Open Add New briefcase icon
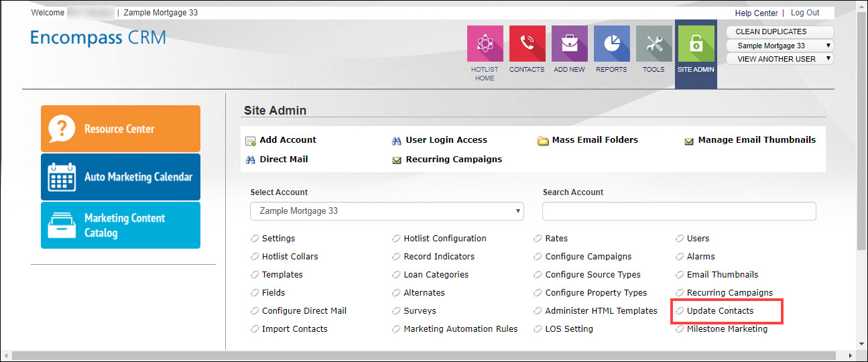This screenshot has width=868, height=362. tap(569, 44)
